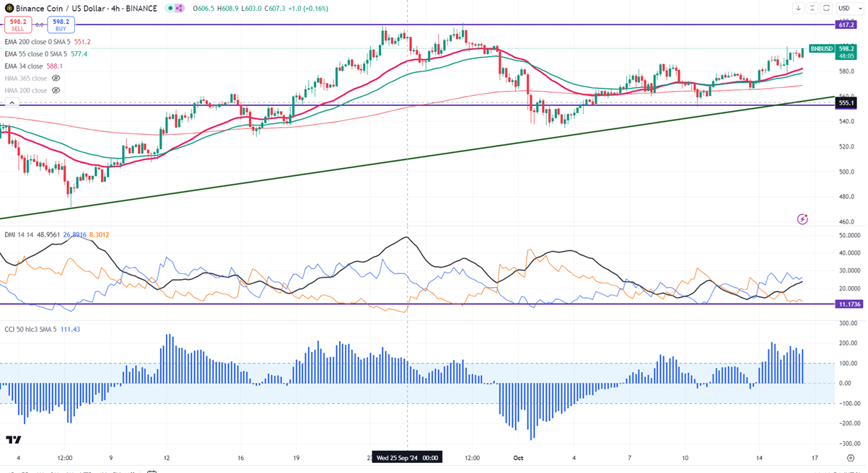
Task: Select the EMA 55 close indicator legend
Action: (x=46, y=53)
